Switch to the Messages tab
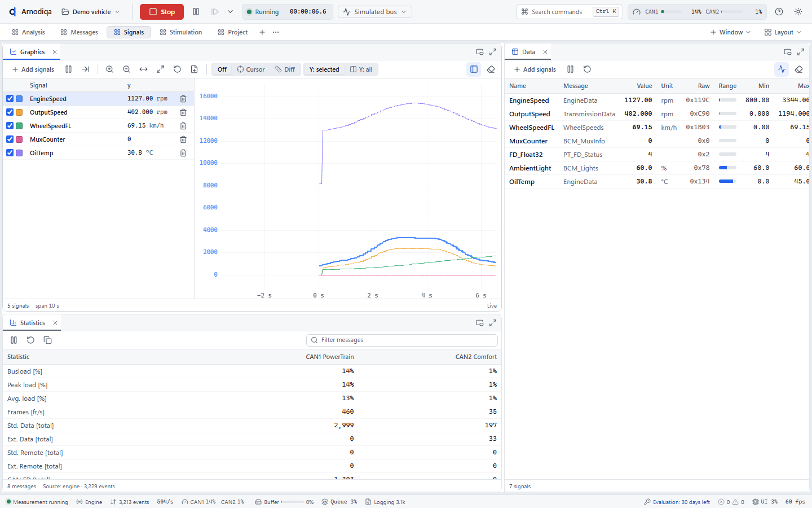This screenshot has height=508, width=812. pos(79,32)
